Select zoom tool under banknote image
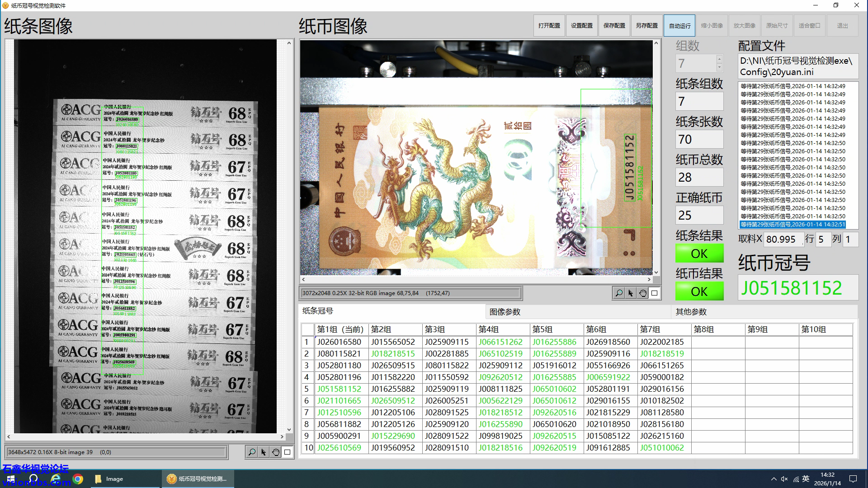 [x=619, y=293]
